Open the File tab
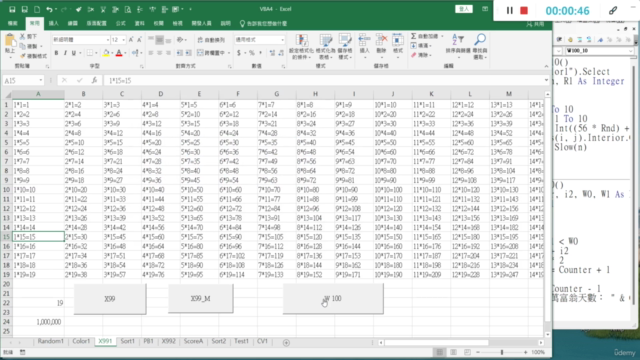 tap(13, 24)
